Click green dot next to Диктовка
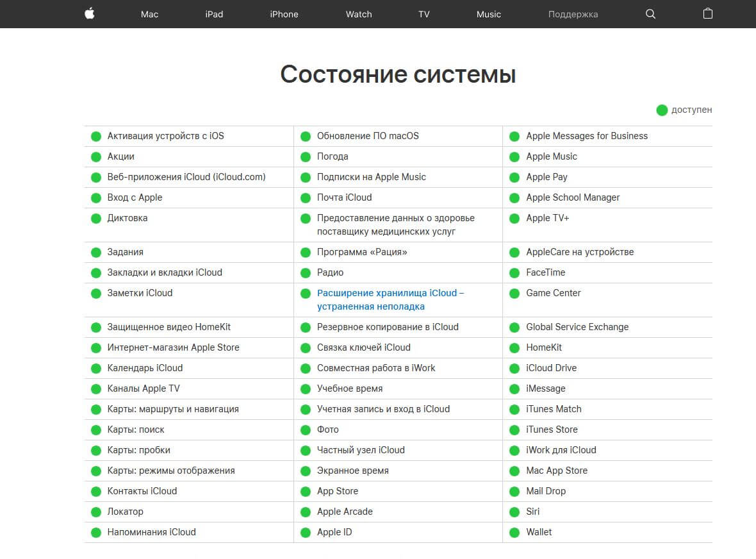 point(96,219)
